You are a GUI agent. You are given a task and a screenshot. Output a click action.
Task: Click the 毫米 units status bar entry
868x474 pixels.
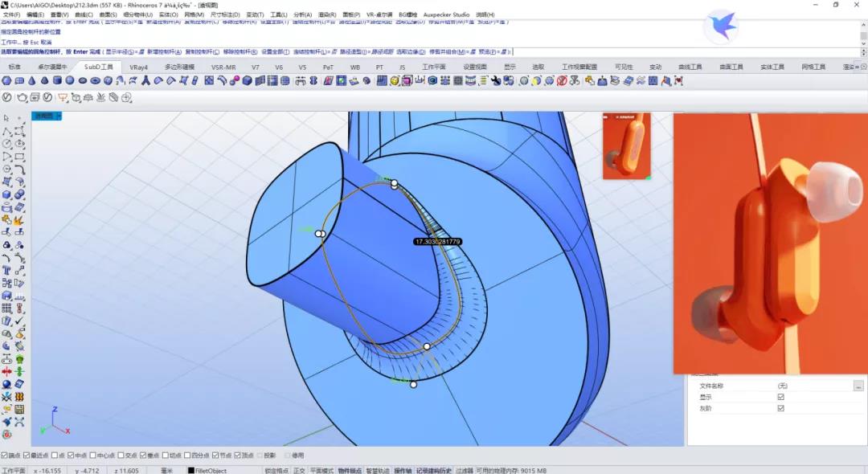coord(166,471)
